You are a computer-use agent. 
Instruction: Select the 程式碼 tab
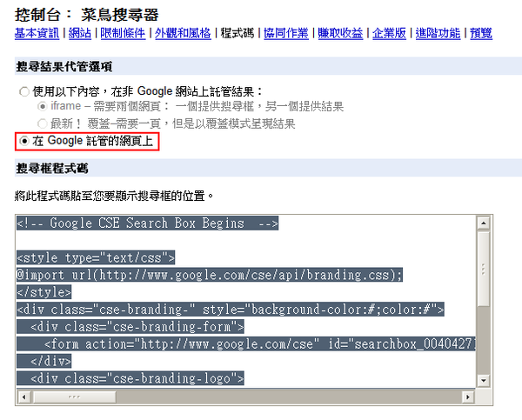click(x=237, y=33)
